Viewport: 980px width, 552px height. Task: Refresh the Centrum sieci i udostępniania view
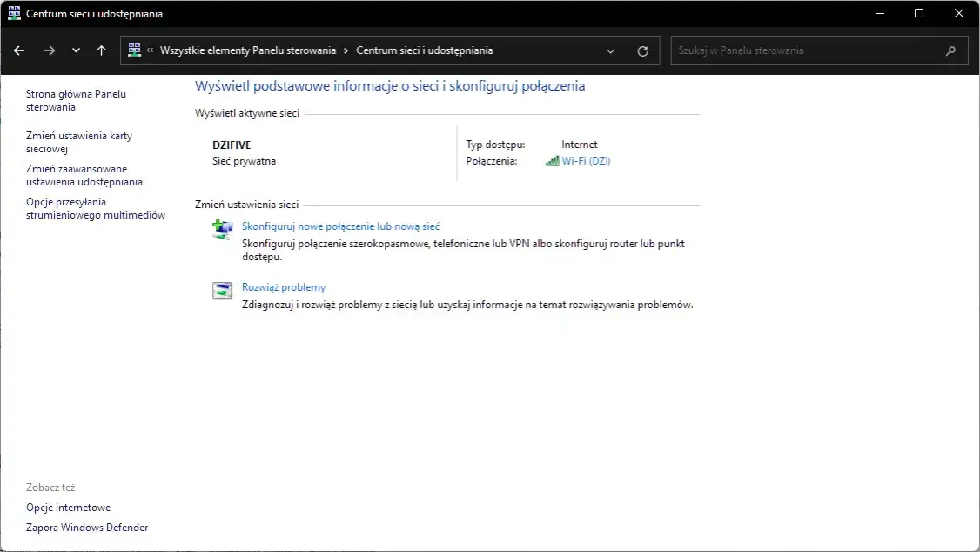point(643,50)
